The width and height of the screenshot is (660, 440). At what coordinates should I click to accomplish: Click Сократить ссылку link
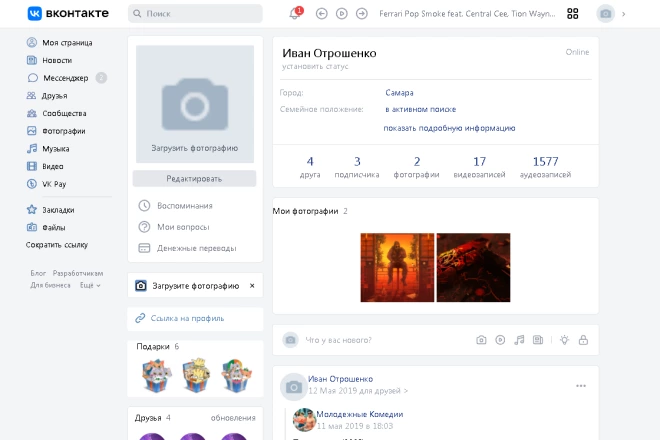tap(57, 245)
